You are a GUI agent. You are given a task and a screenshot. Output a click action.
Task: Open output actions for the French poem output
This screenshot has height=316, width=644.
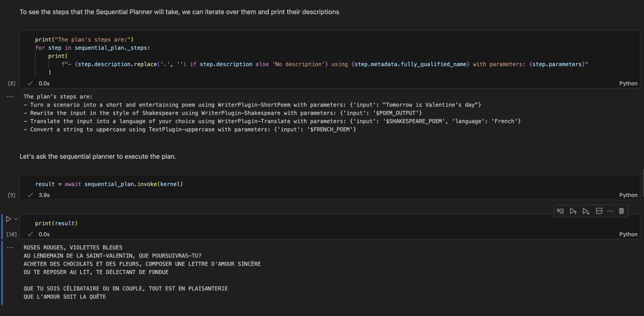coord(10,247)
